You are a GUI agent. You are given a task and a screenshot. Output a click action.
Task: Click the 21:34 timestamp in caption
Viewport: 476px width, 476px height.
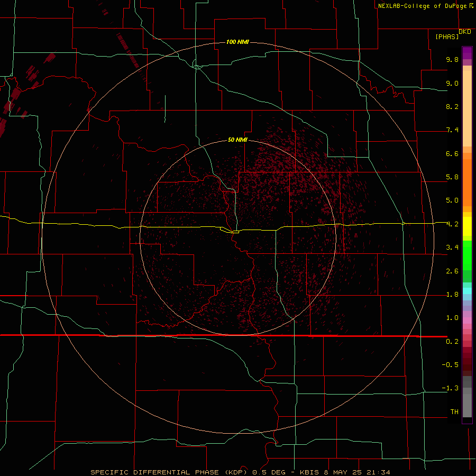click(378, 472)
